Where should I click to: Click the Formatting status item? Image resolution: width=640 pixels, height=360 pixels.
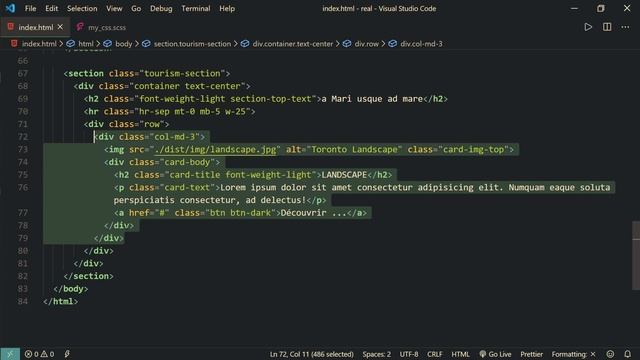click(573, 354)
